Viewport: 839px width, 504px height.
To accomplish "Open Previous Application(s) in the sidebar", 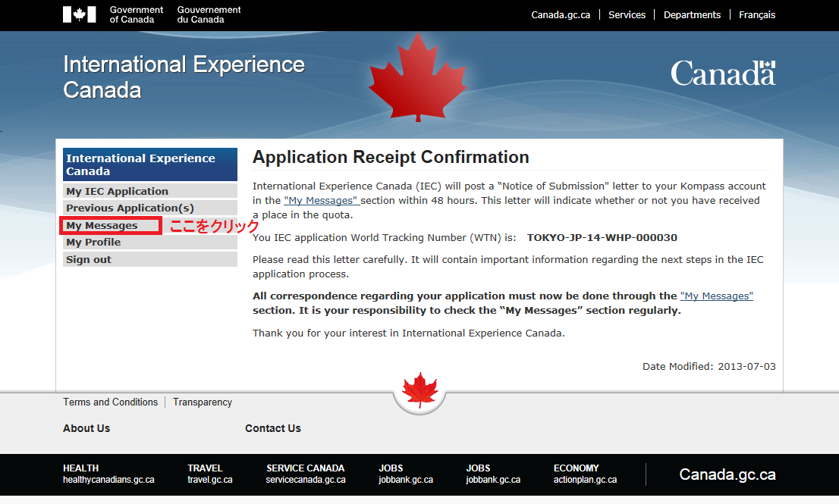I will tap(150, 208).
